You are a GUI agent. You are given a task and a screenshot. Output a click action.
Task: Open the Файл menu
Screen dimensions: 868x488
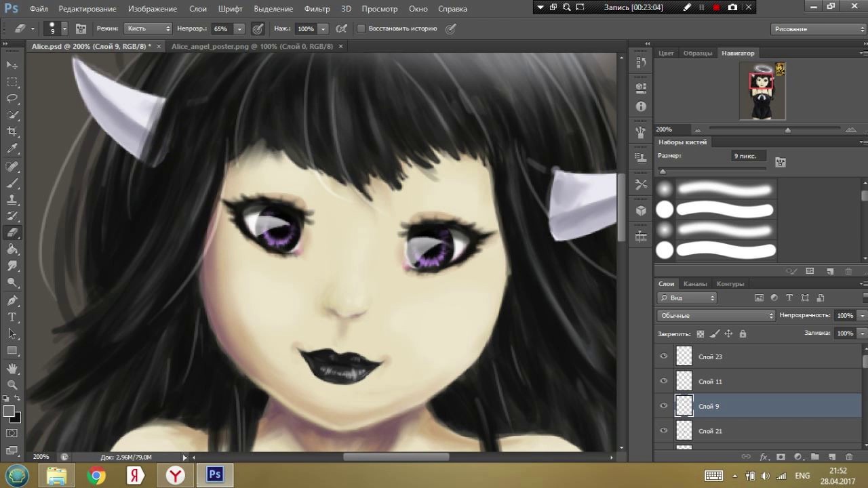[39, 9]
